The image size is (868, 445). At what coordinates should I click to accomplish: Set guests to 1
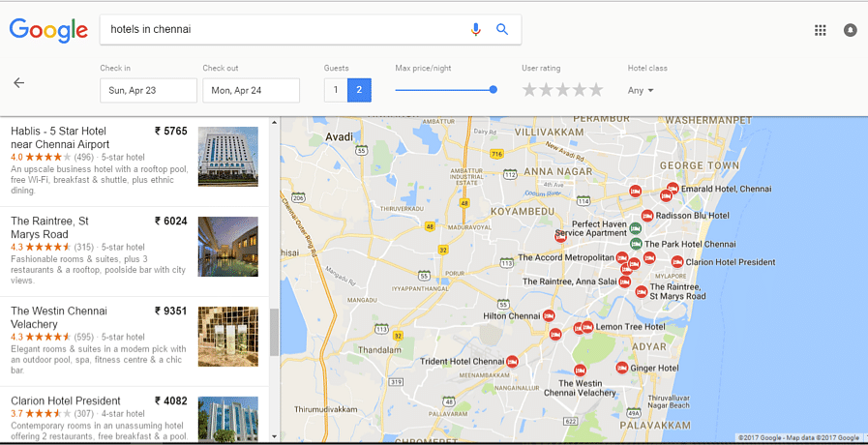click(336, 90)
